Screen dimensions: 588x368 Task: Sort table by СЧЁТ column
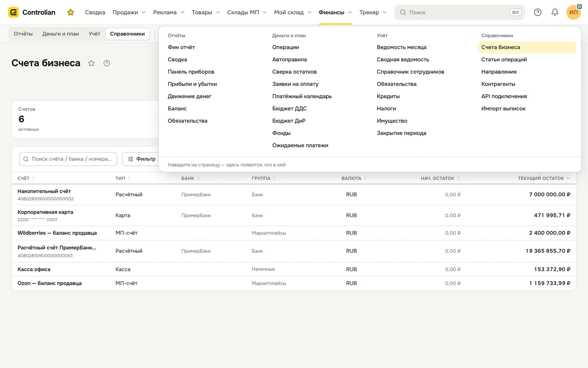pos(26,178)
